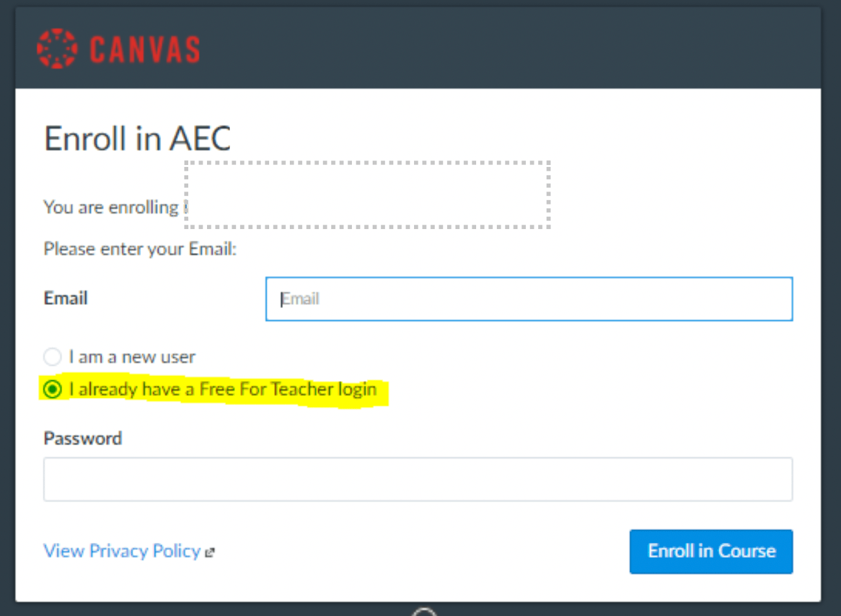Image resolution: width=841 pixels, height=616 pixels.
Task: Click the CANVAS wordmark text
Action: (145, 50)
